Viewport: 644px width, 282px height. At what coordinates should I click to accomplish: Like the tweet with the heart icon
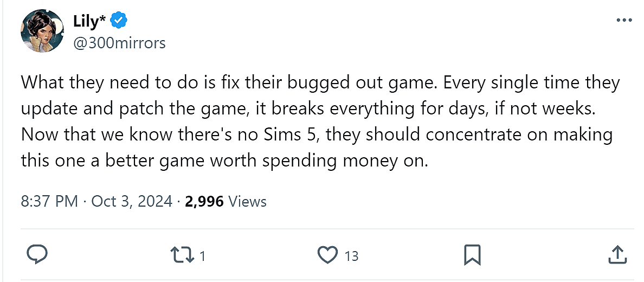(327, 254)
